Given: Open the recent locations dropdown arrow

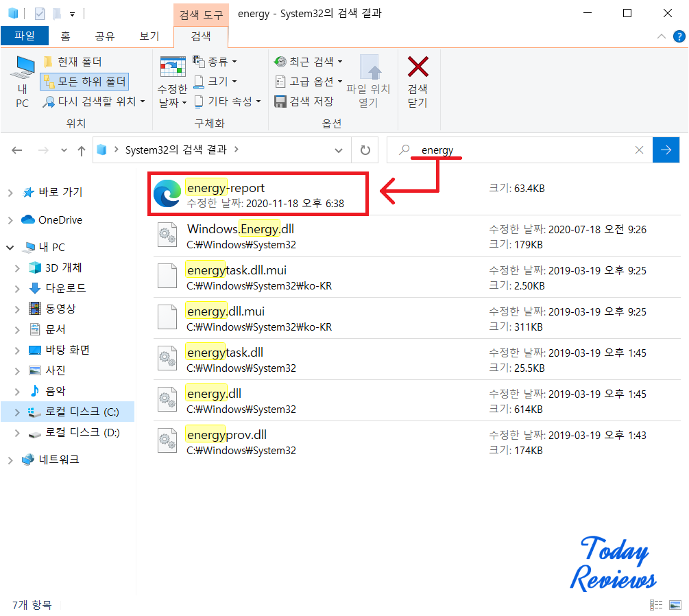Looking at the screenshot, I should 64,150.
